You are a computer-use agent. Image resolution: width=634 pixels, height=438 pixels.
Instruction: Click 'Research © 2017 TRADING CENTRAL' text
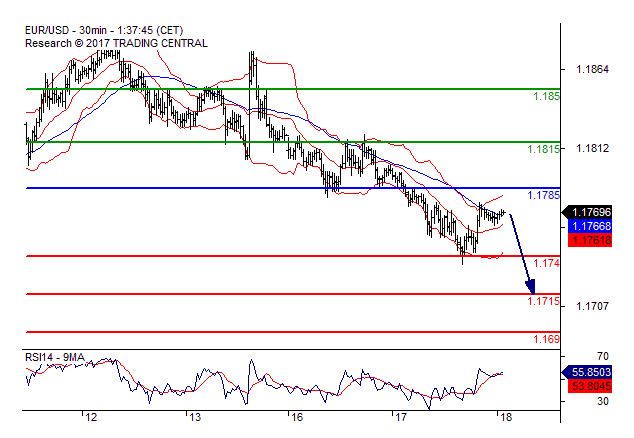116,43
